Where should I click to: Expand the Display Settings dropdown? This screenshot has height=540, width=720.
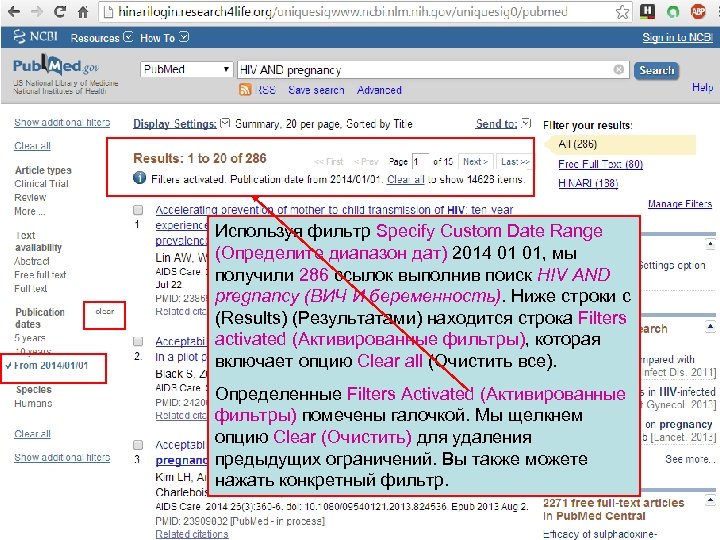[181, 124]
